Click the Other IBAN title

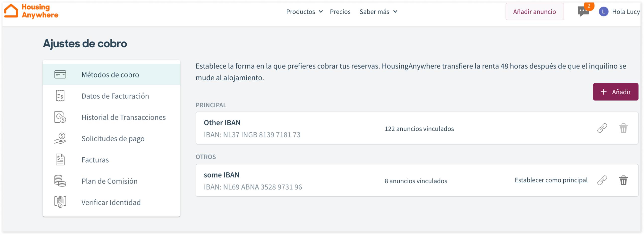[222, 122]
